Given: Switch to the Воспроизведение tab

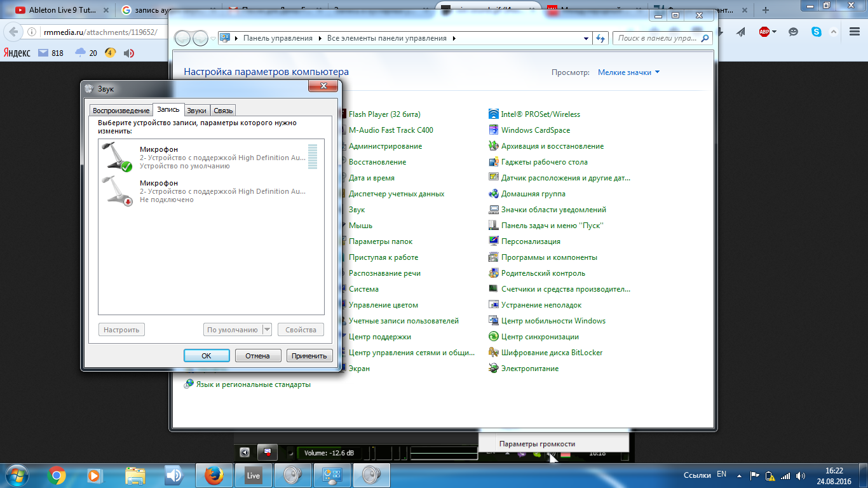Looking at the screenshot, I should [x=121, y=111].
